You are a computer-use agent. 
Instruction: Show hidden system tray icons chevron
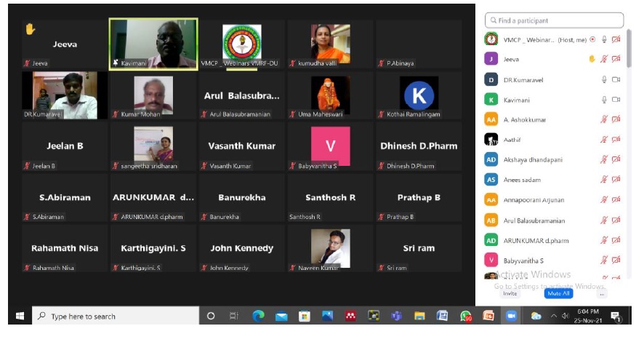554,316
